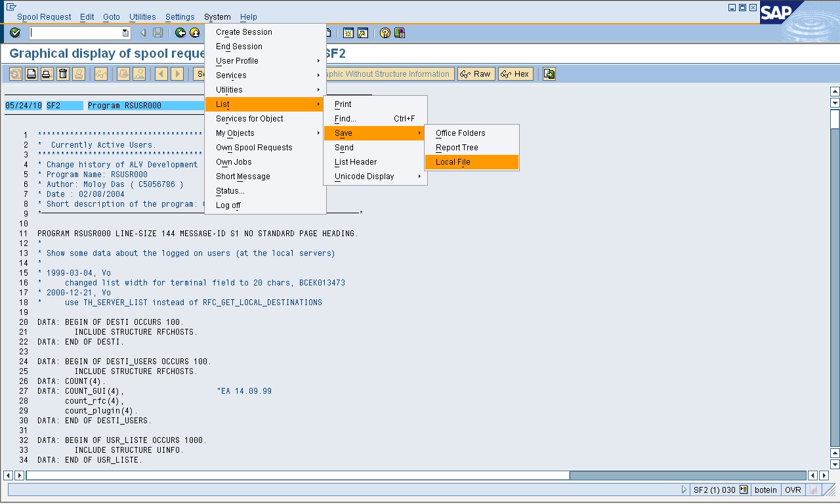Click the yellow Exit arrow icon
The image size is (840, 504).
coord(195,33)
